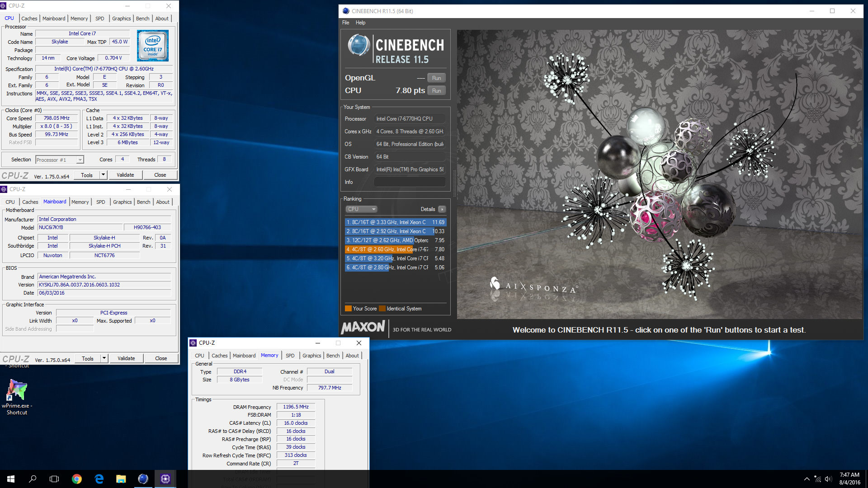Click Tools button in Mainboard CPU-Z window
Screen dimensions: 868x488
(x=88, y=358)
